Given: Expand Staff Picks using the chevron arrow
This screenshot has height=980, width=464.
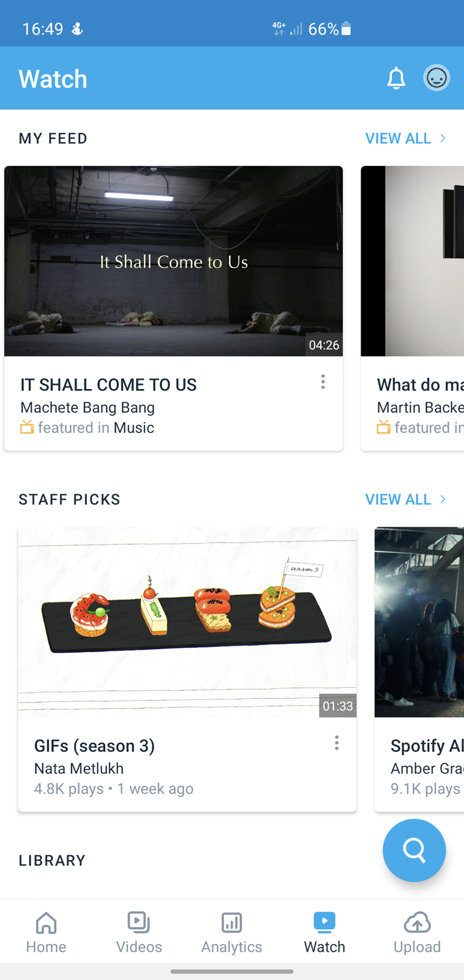Looking at the screenshot, I should pos(443,499).
